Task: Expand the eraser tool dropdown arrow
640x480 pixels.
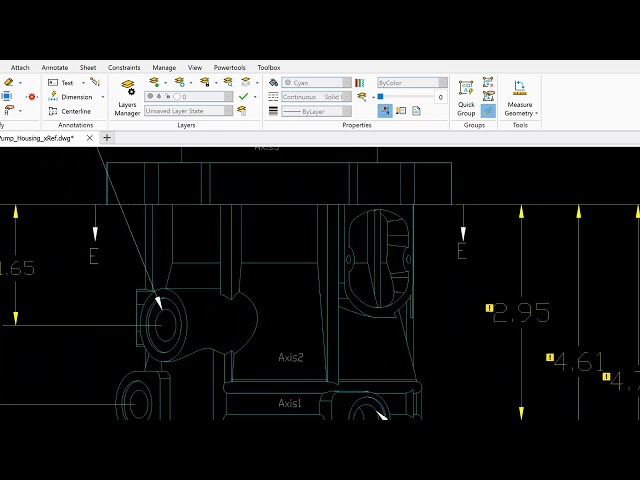Action: [x=20, y=83]
